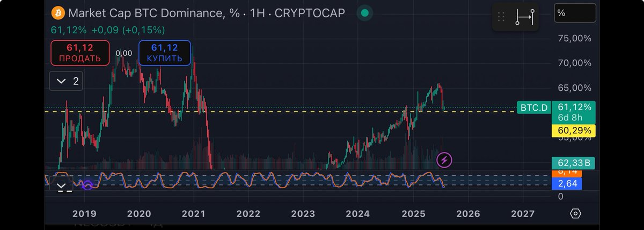The width and height of the screenshot is (644, 230).
Task: Click the 2020 time axis label
Action: (140, 213)
